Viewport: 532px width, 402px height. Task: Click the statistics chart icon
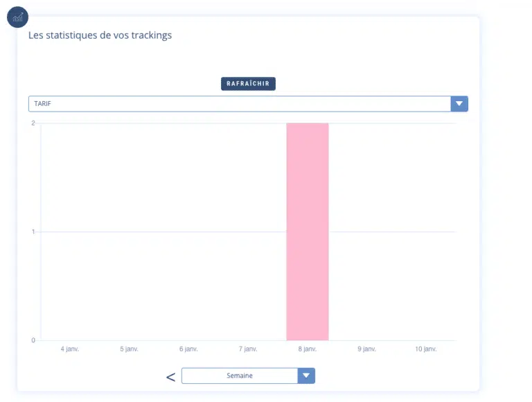17,17
